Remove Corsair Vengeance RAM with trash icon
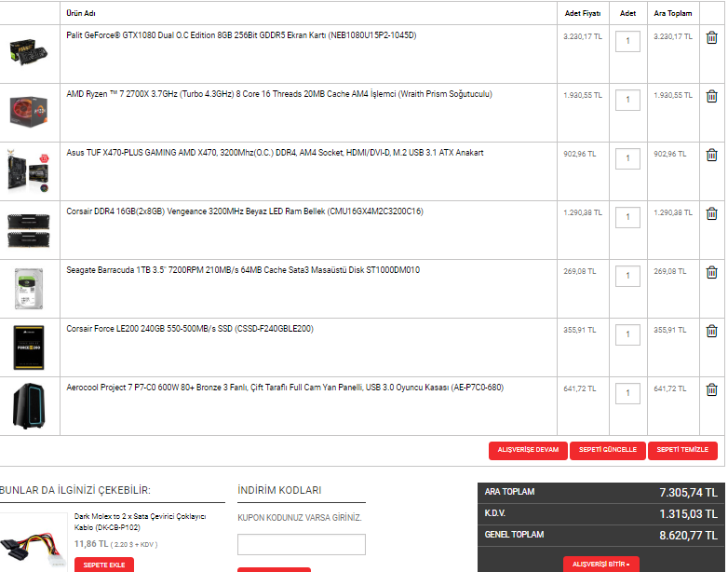 tap(711, 213)
